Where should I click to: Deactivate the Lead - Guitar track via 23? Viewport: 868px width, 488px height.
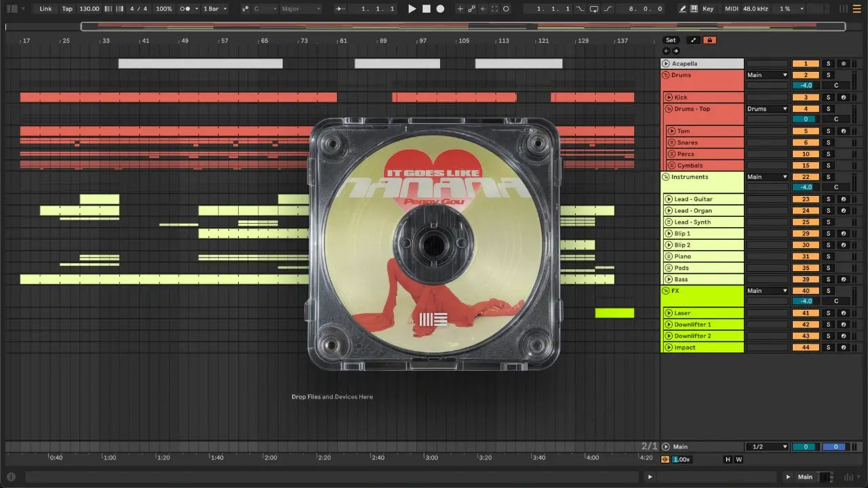806,199
